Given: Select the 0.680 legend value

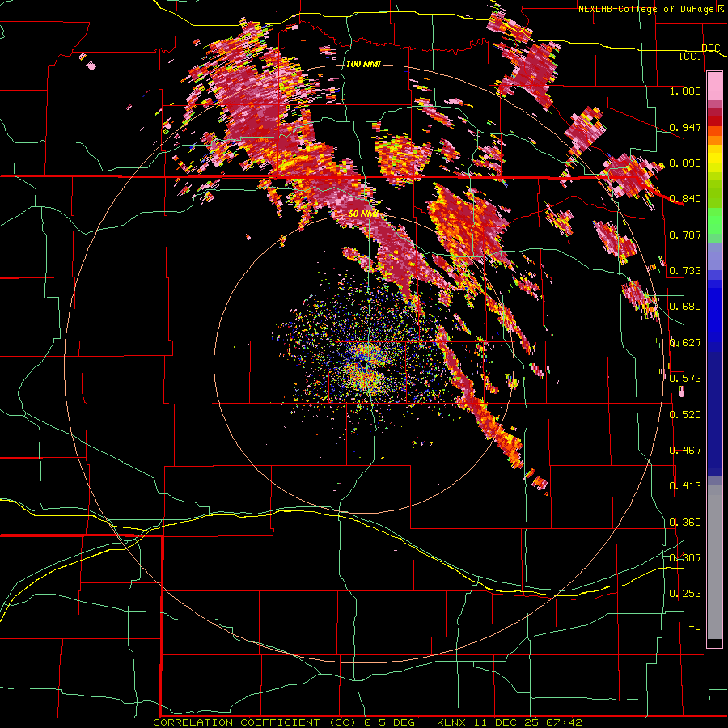Looking at the screenshot, I should click(x=685, y=307).
